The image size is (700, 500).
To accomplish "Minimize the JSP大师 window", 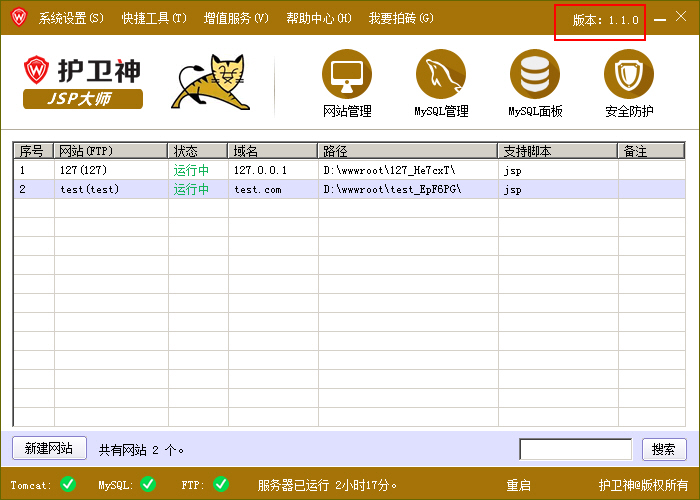I will click(x=660, y=20).
